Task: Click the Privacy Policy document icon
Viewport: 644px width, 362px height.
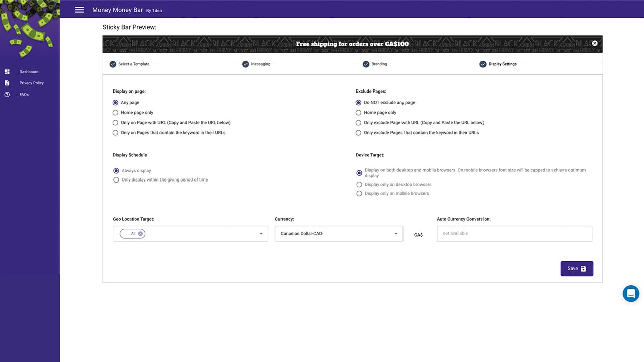Action: click(x=7, y=83)
